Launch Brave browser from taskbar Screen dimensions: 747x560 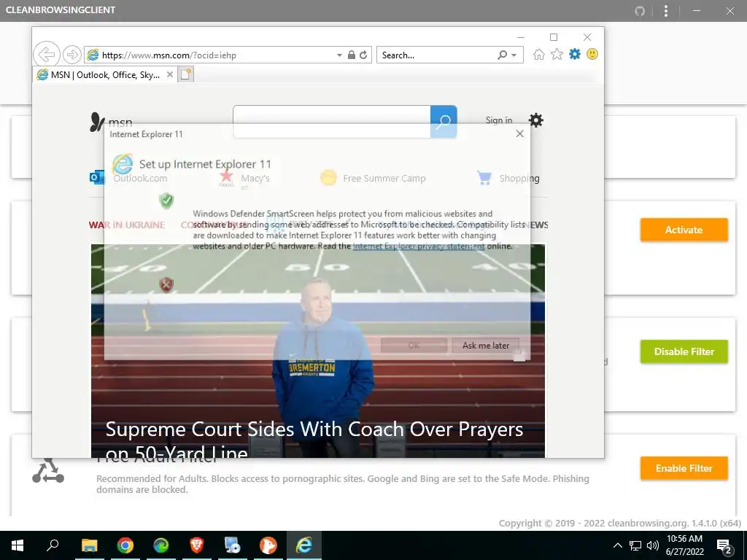coord(196,545)
